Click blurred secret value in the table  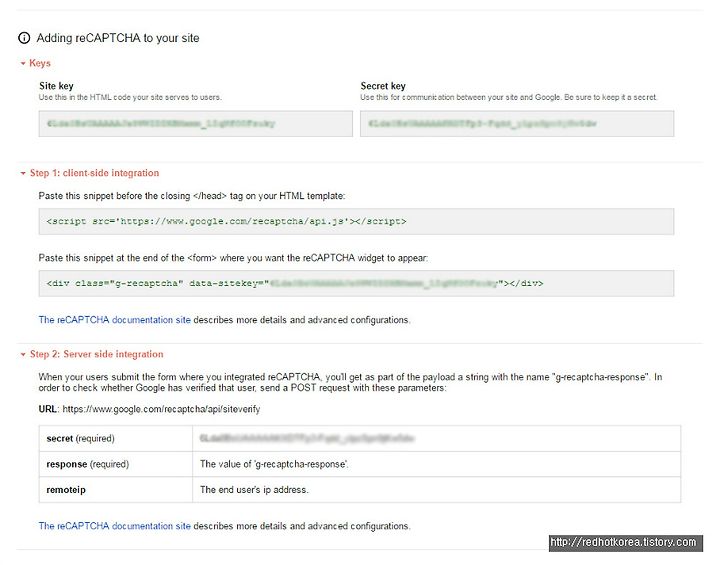pyautogui.click(x=307, y=439)
